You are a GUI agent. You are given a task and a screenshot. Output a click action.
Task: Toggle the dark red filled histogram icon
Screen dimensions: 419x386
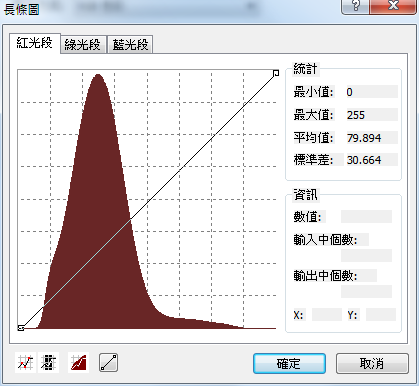[79, 363]
